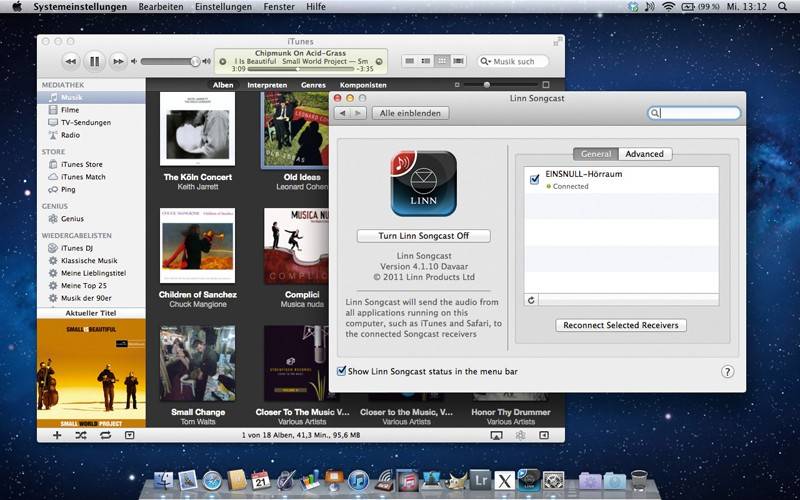Pause playback in iTunes

point(94,62)
